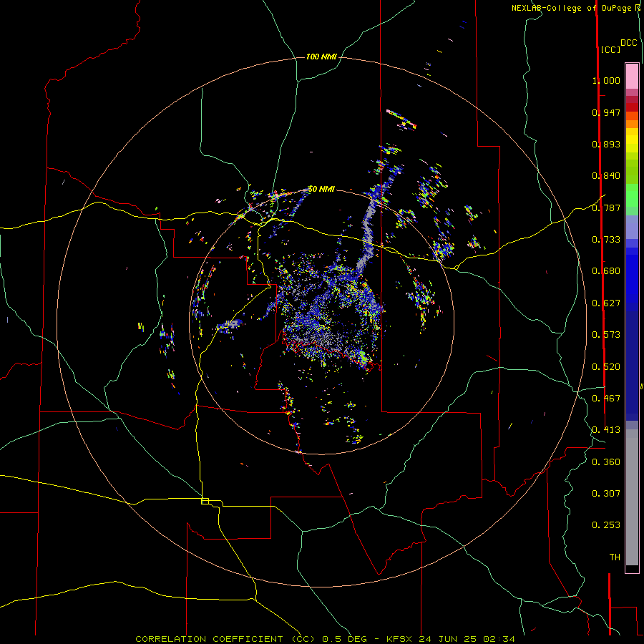Click the [CC] color scale unit label

pos(610,49)
